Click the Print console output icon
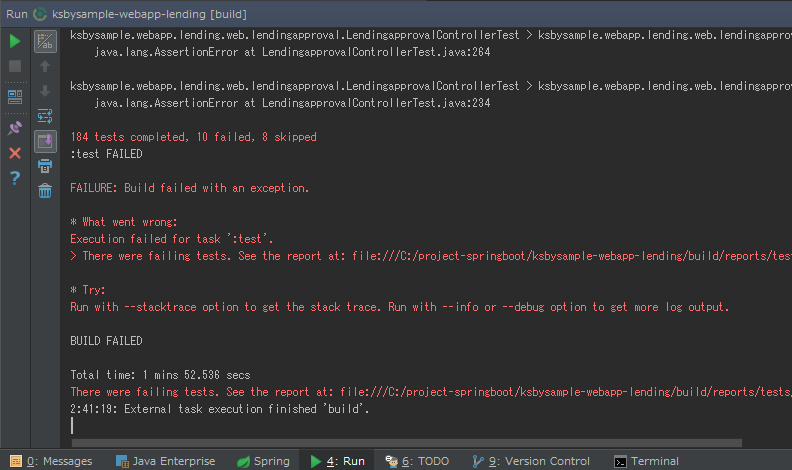 tap(45, 166)
